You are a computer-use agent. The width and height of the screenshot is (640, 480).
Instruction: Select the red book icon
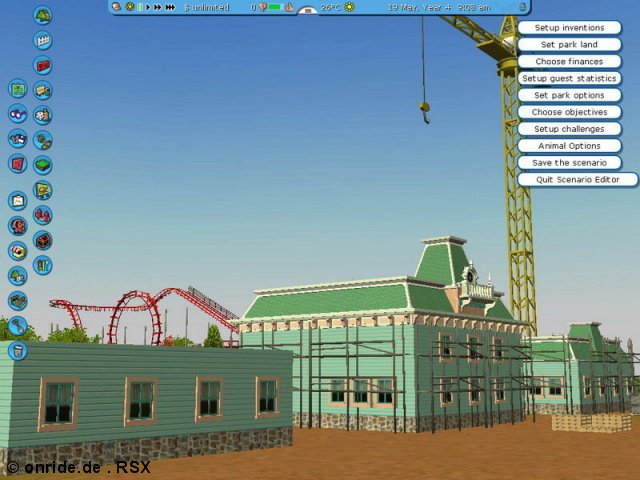(x=18, y=164)
